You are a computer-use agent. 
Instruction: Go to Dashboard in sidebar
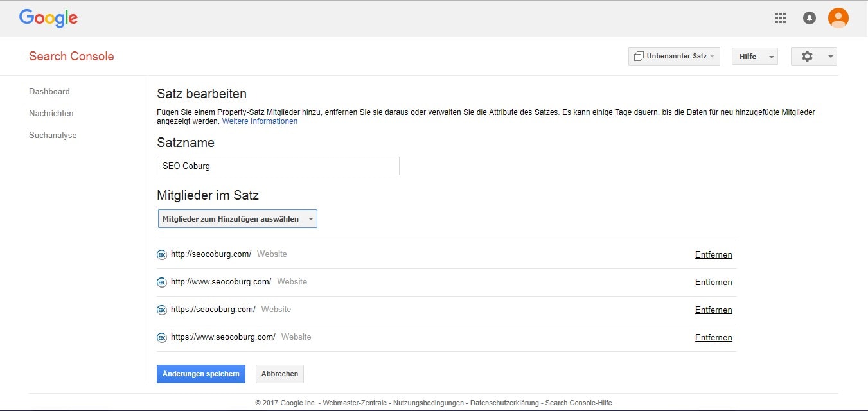tap(49, 91)
